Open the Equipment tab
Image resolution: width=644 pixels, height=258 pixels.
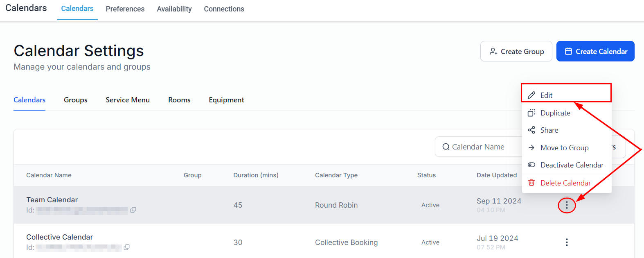click(x=226, y=100)
